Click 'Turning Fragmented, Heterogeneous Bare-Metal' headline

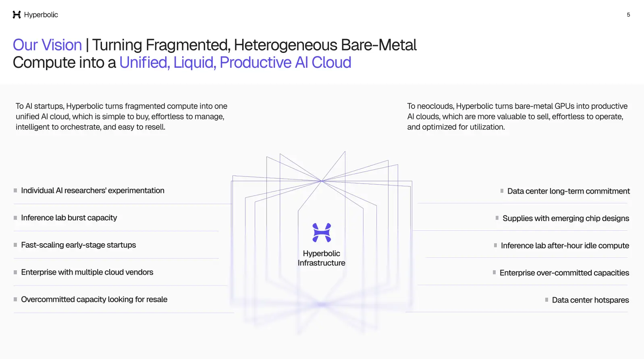(x=254, y=45)
